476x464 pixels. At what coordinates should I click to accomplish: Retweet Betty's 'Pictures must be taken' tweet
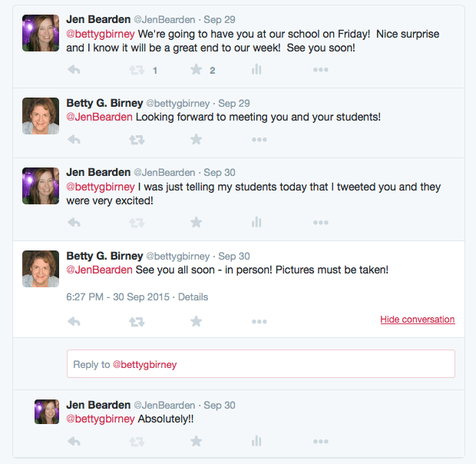pyautogui.click(x=137, y=321)
